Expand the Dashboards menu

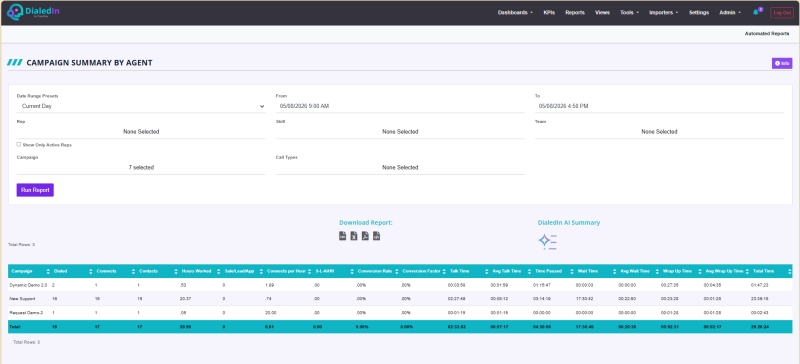click(515, 13)
